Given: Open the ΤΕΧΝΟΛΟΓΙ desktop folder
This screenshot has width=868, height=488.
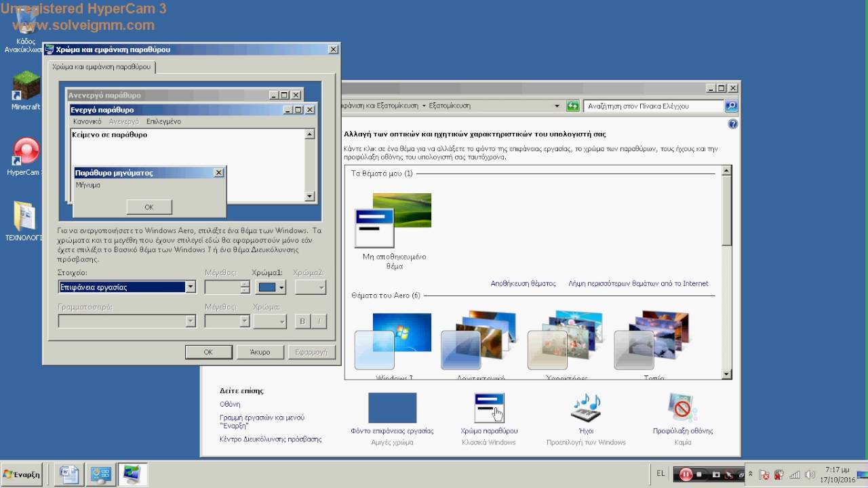Looking at the screenshot, I should [x=24, y=222].
